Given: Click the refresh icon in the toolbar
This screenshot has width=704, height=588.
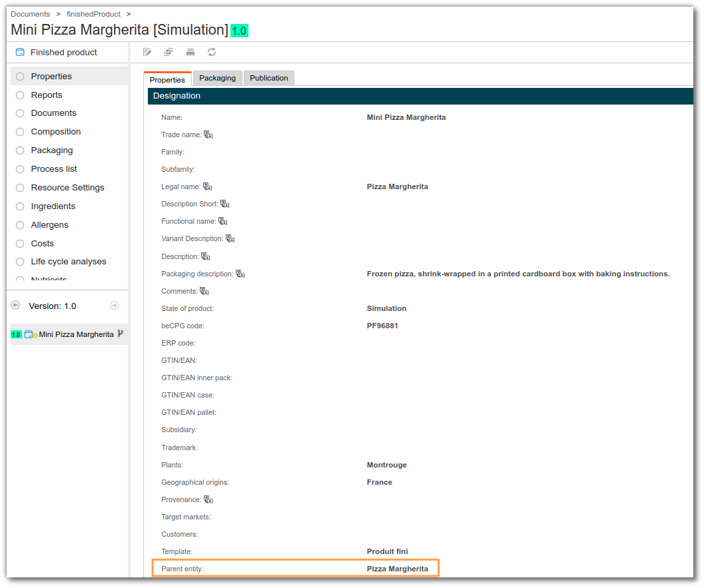Looking at the screenshot, I should [212, 52].
